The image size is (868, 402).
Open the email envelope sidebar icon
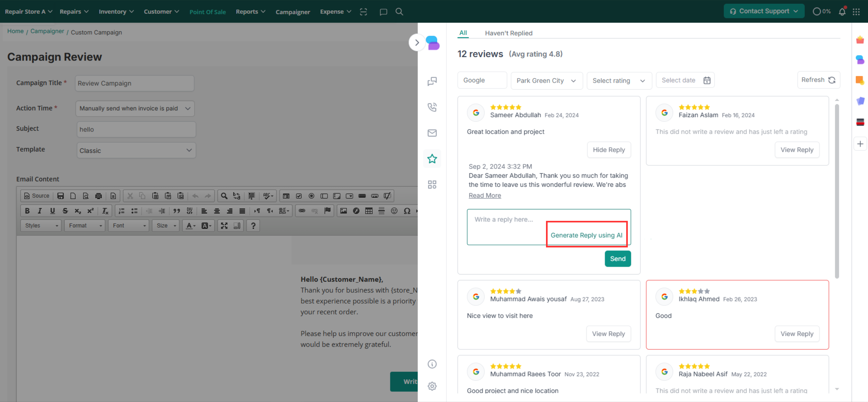[432, 133]
